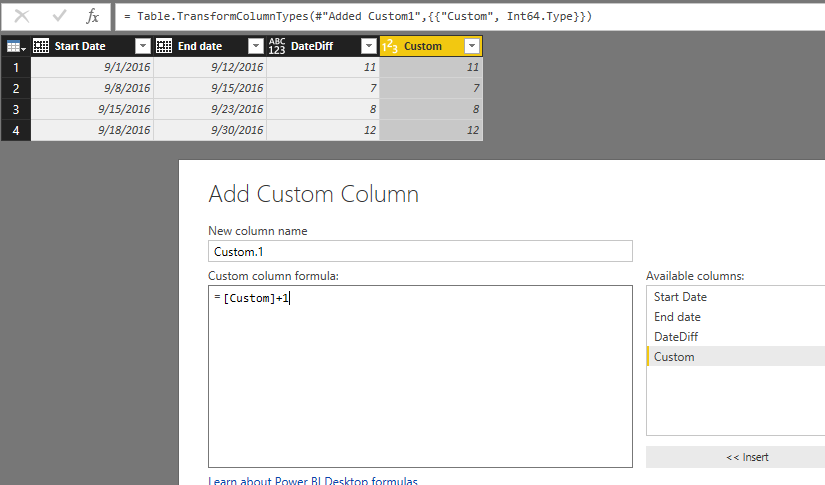This screenshot has height=485, width=825.
Task: Click in the Custom column formula box
Action: click(x=420, y=377)
